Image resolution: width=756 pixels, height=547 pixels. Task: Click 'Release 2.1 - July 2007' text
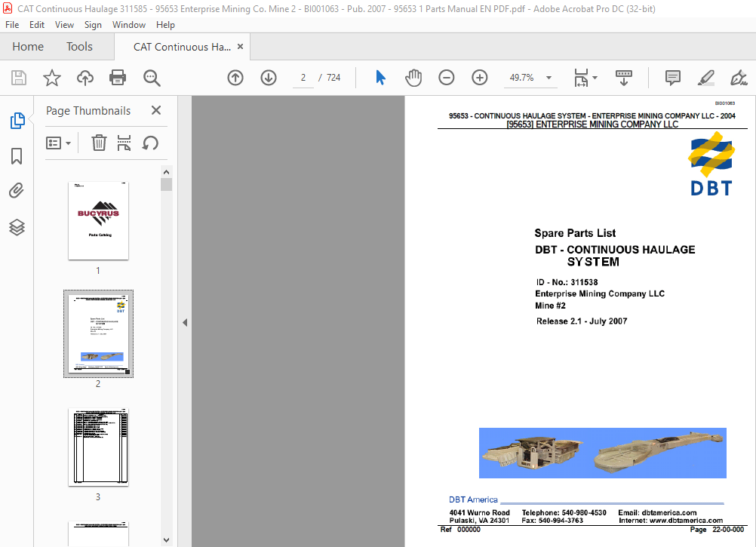coord(582,321)
